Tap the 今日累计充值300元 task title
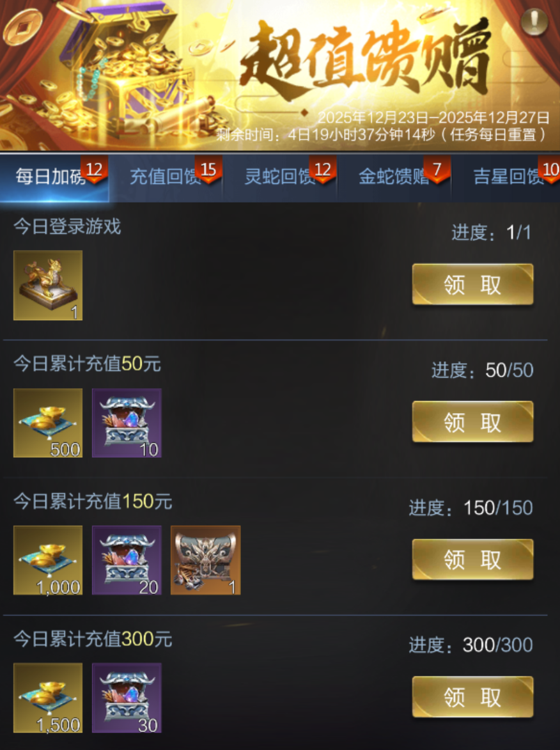Viewport: 560px width, 750px height. [x=93, y=639]
